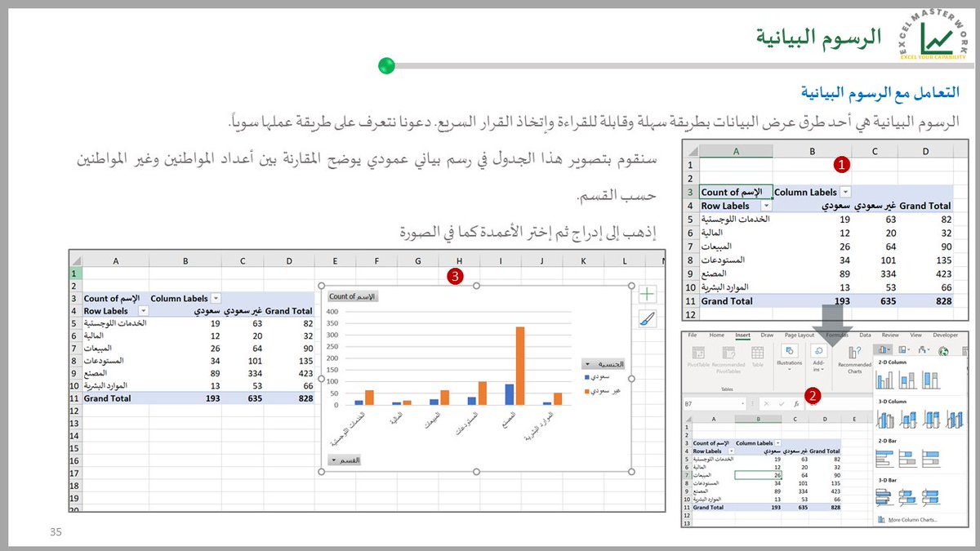This screenshot has height=551, width=980.
Task: Choose the 3-D 100% Stacked Bar chart icon
Action: tap(931, 496)
